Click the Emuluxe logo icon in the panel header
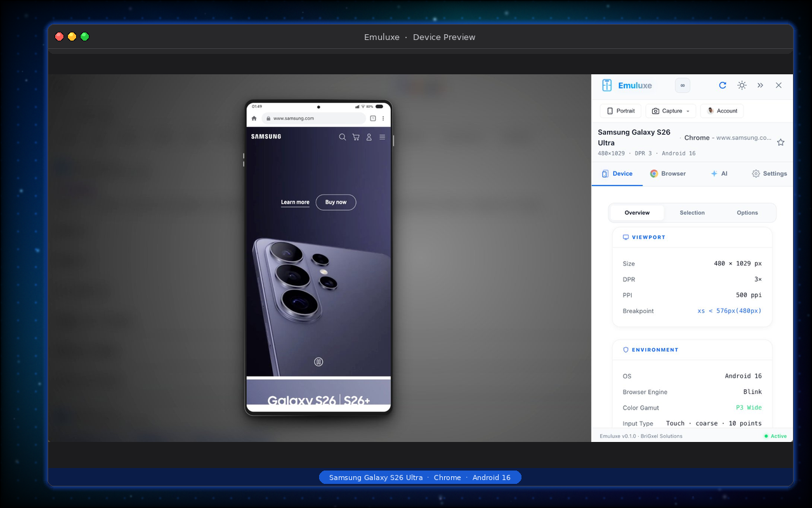The image size is (812, 508). click(607, 85)
